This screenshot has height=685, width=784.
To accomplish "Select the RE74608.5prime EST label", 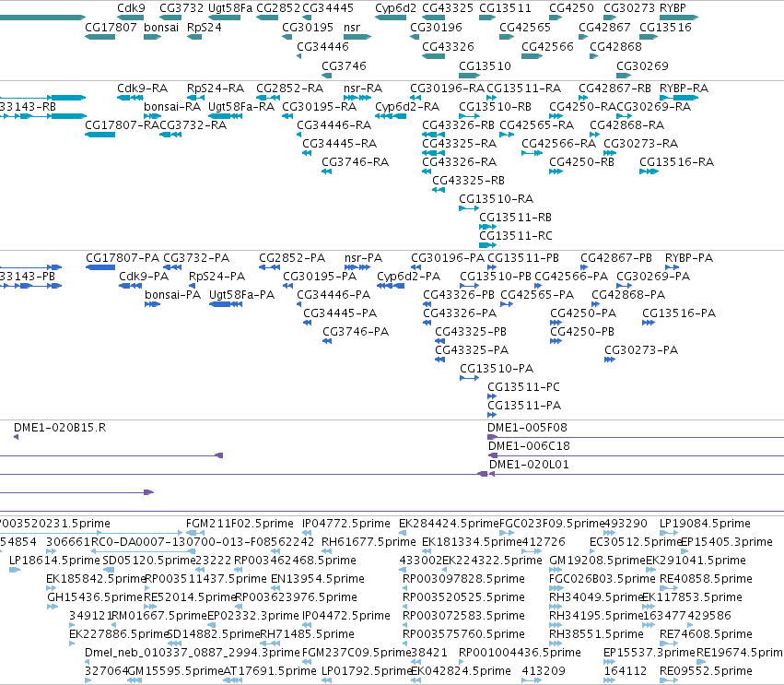I will [x=706, y=634].
